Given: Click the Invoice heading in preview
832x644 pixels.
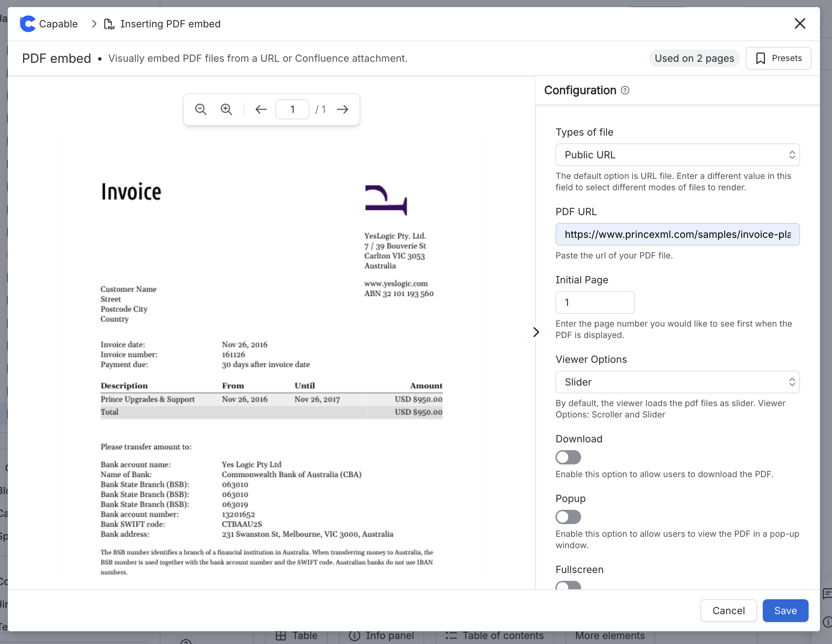Looking at the screenshot, I should [x=131, y=192].
